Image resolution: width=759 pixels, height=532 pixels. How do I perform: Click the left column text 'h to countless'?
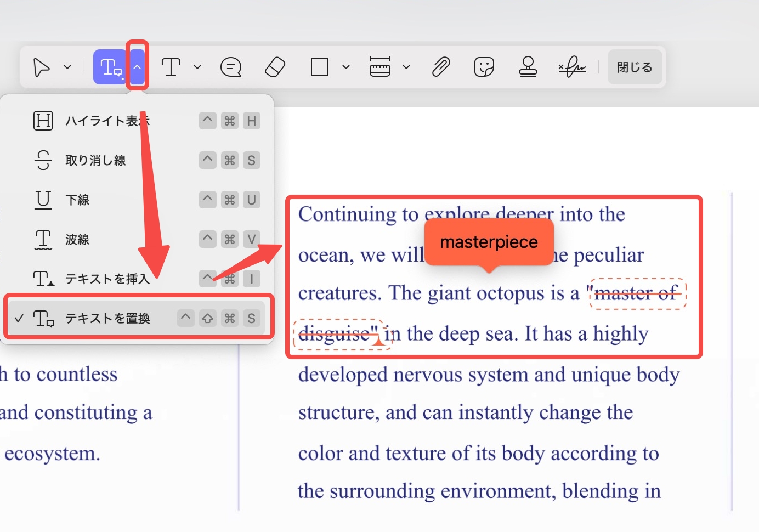[x=59, y=375]
